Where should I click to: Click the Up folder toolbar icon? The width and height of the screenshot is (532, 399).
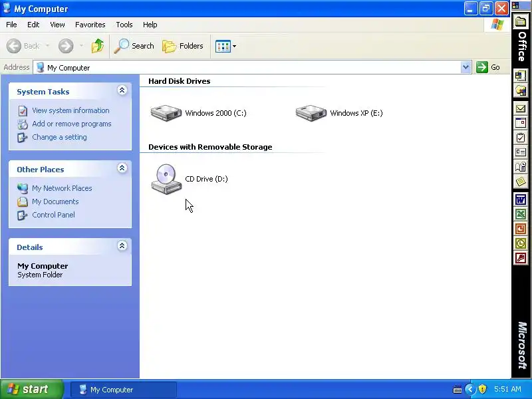[x=98, y=46]
